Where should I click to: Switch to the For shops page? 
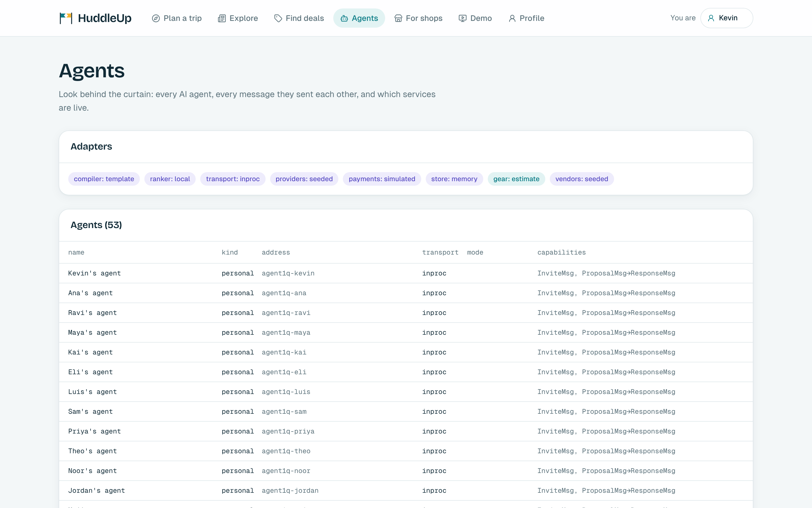[x=418, y=18]
